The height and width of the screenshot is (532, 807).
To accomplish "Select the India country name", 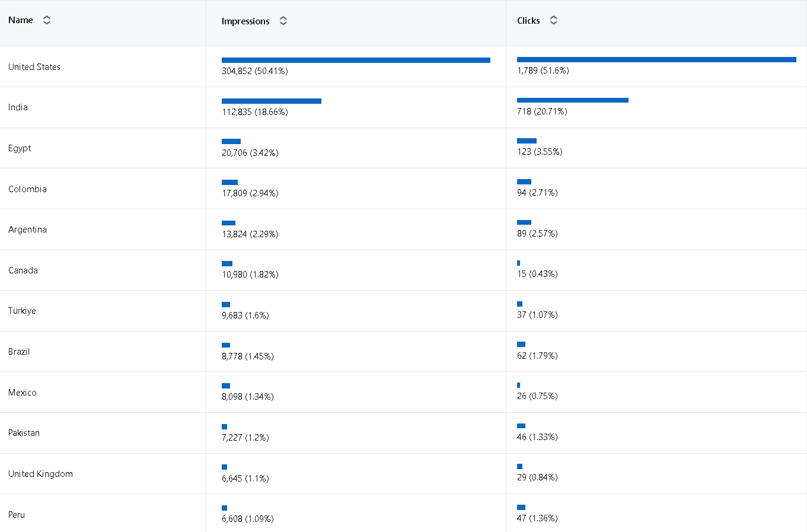I will [18, 107].
